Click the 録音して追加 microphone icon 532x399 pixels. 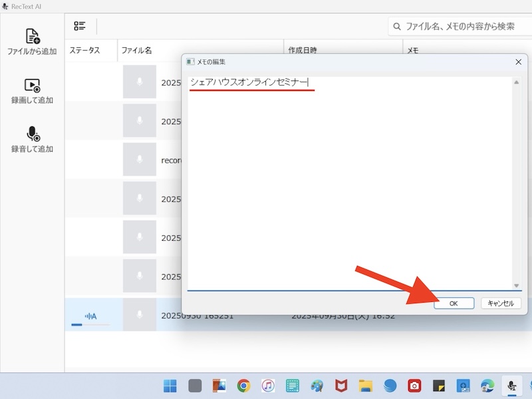[32, 134]
